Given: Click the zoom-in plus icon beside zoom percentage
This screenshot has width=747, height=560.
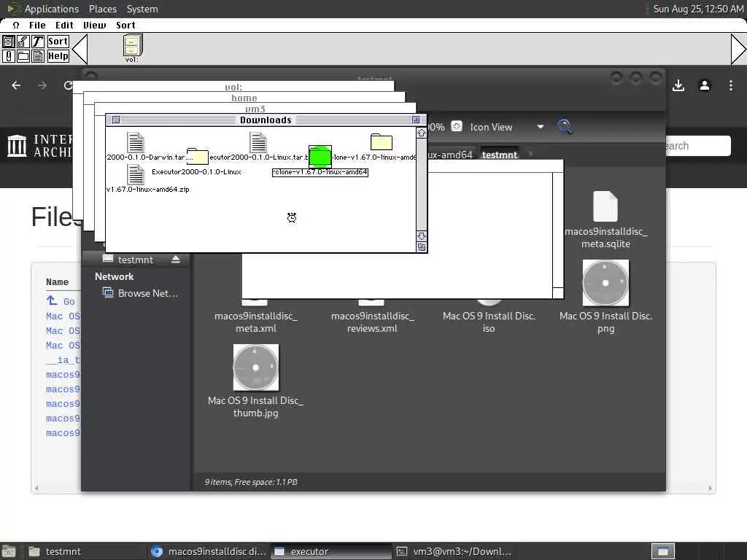Looking at the screenshot, I should (x=457, y=126).
